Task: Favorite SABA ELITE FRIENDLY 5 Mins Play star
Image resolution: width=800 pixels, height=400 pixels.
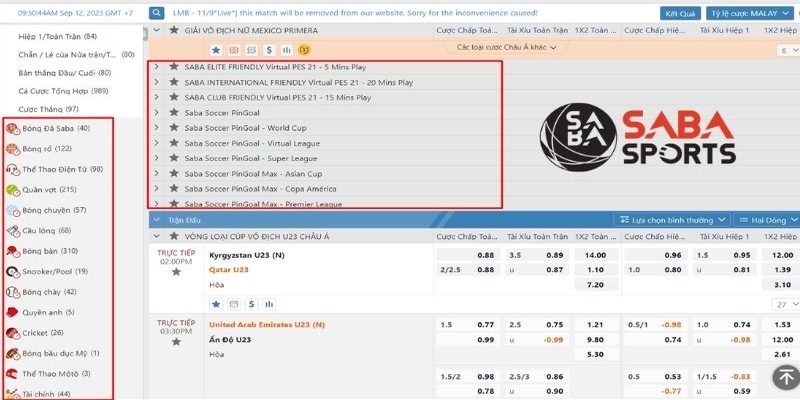Action: (x=174, y=66)
